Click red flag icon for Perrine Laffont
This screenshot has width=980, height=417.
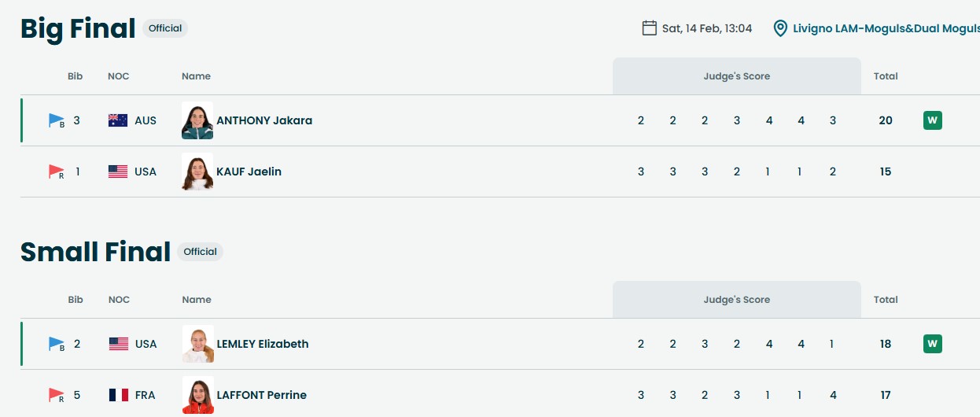point(57,395)
